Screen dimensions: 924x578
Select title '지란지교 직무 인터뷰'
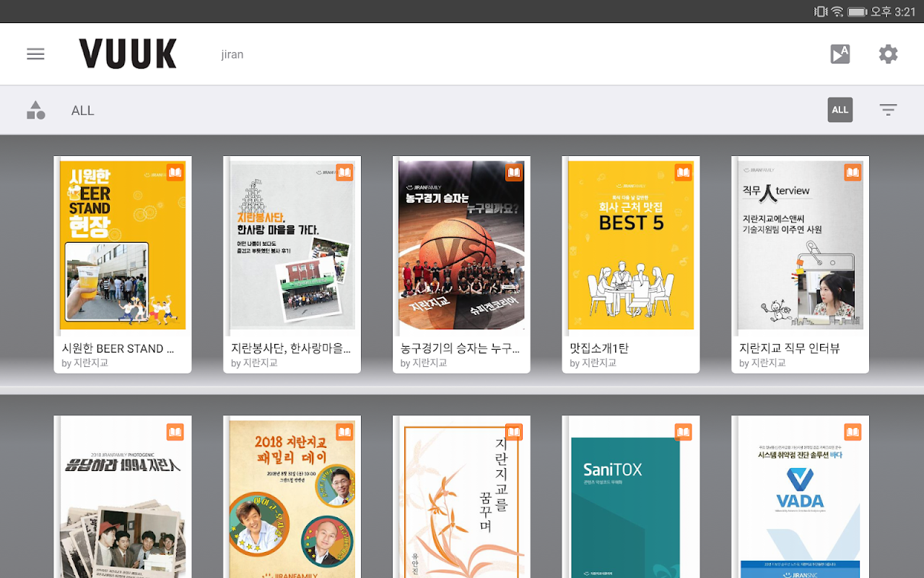click(790, 348)
